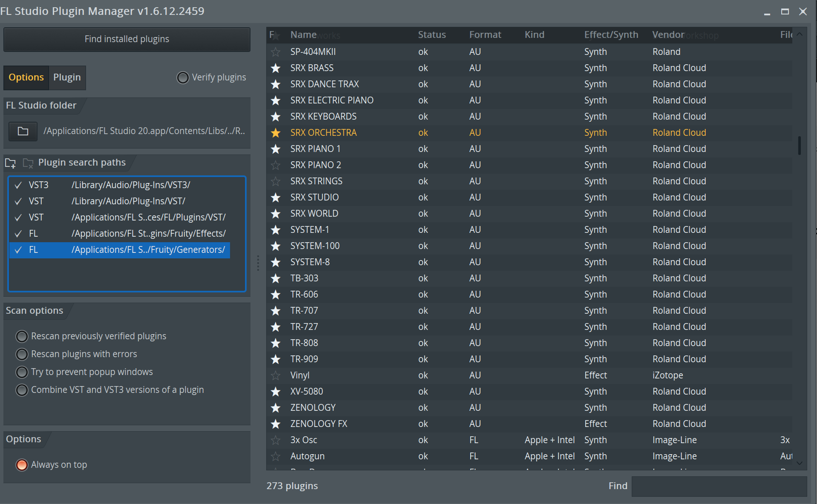Click remove plugin search path icon
The width and height of the screenshot is (817, 504).
[28, 163]
